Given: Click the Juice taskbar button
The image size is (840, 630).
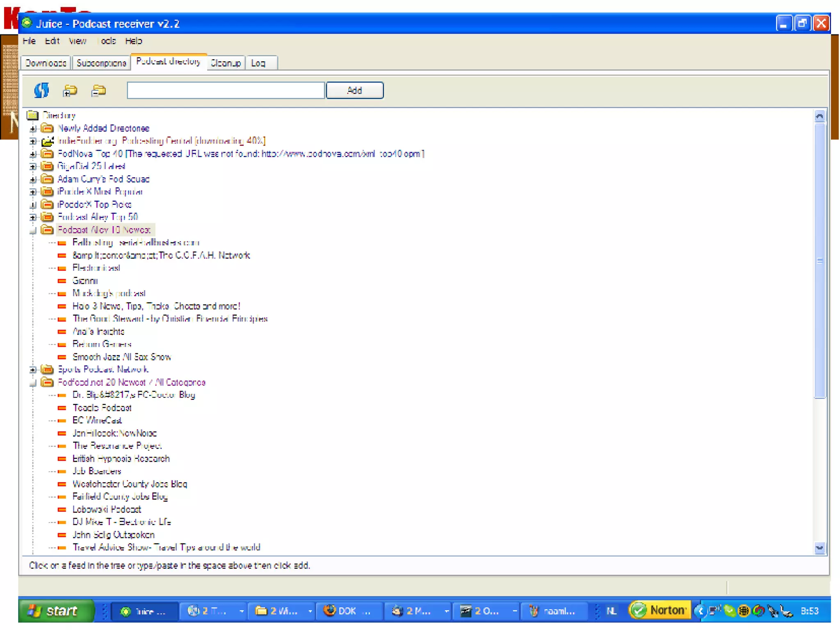Looking at the screenshot, I should pyautogui.click(x=144, y=612).
